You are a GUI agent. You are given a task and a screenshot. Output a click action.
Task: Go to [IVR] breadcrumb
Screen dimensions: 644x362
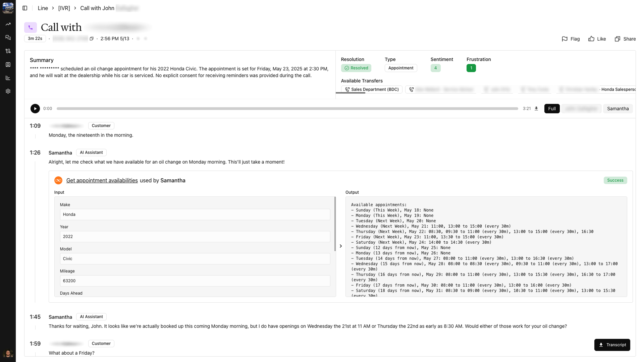[x=64, y=8]
